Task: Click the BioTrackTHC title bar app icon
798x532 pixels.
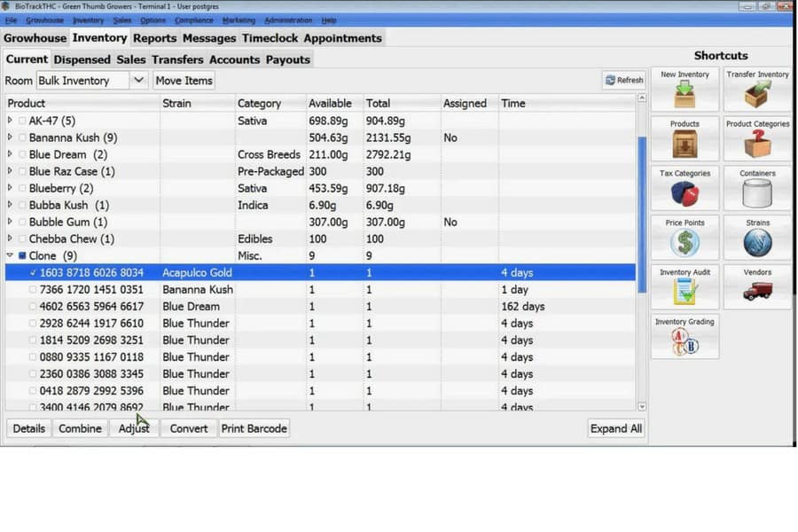Action: (x=5, y=6)
